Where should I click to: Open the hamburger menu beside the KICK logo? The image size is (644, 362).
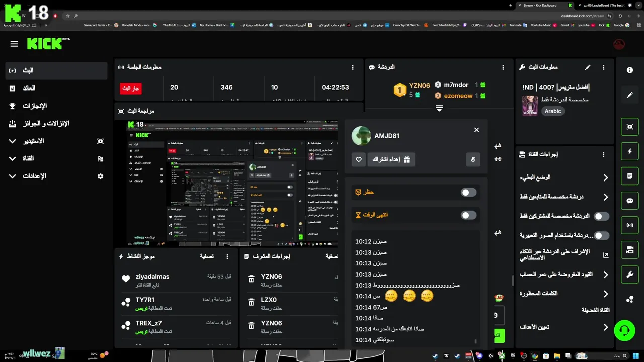(14, 44)
